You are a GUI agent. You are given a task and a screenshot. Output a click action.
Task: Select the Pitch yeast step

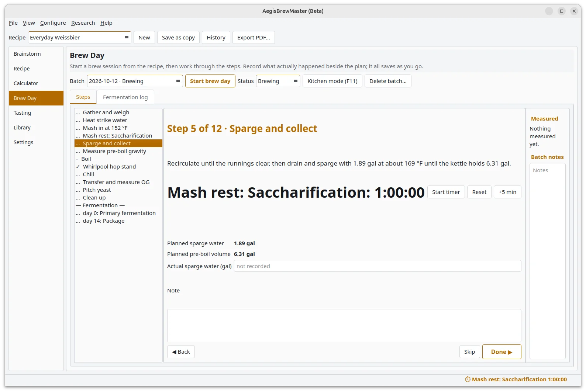pos(118,190)
